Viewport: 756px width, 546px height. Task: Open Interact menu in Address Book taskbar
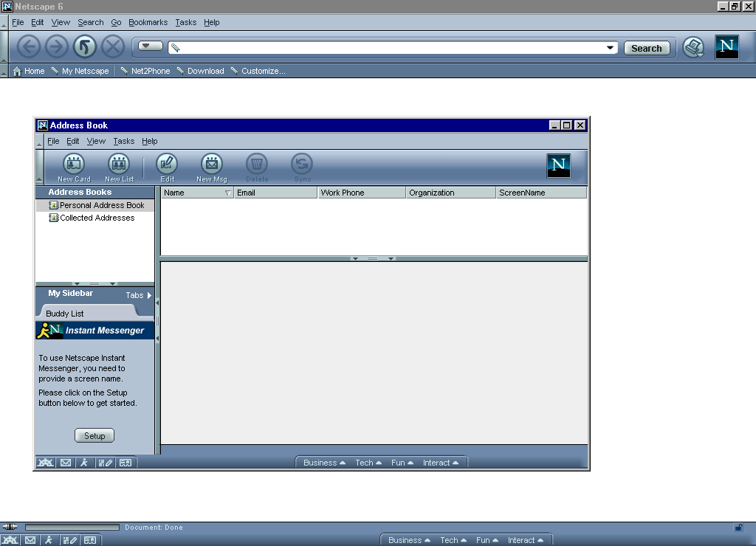(x=441, y=463)
